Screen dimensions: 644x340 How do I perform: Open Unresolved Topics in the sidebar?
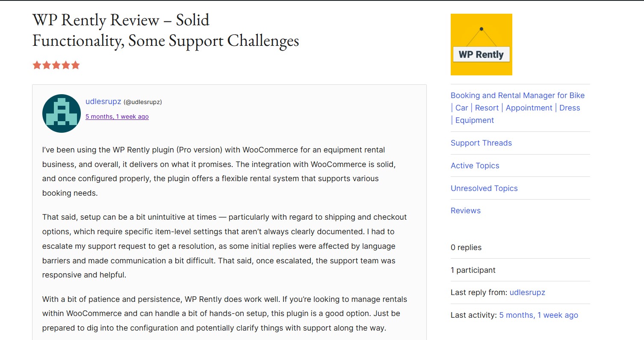[x=484, y=188]
